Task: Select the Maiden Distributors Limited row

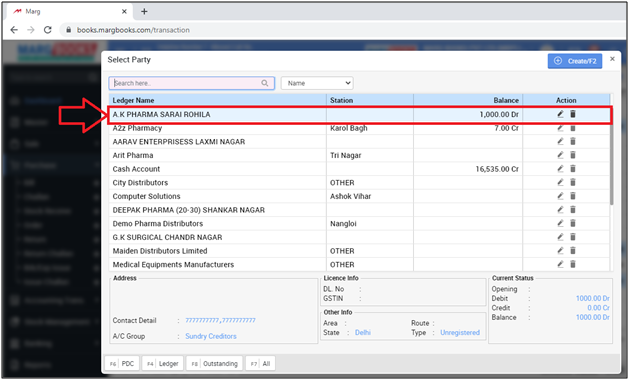Action: [359, 251]
